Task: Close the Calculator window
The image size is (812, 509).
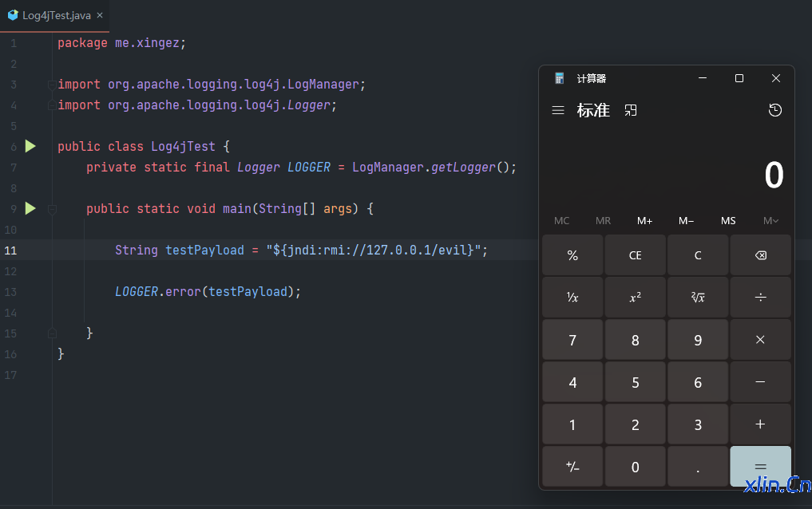Action: tap(776, 78)
